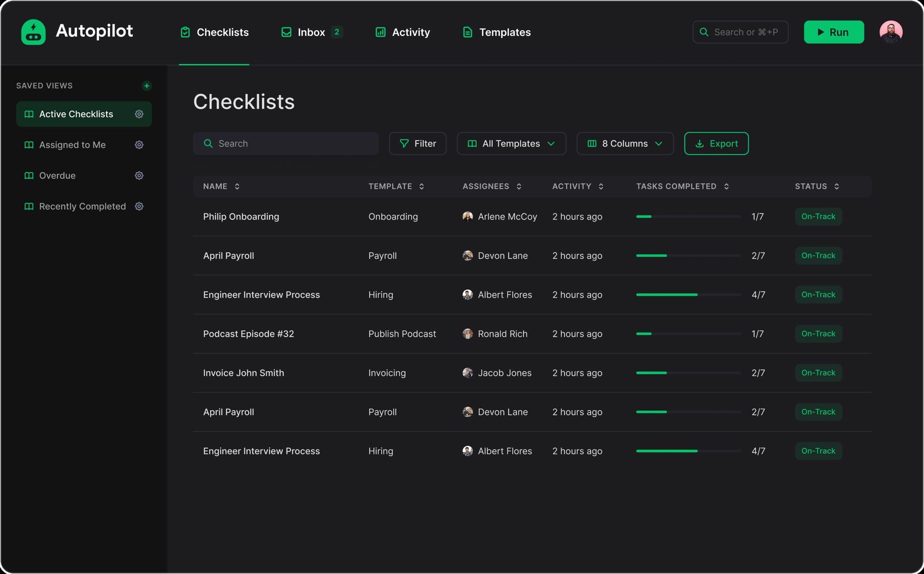Image resolution: width=924 pixels, height=574 pixels.
Task: Click the Export button
Action: (x=716, y=143)
